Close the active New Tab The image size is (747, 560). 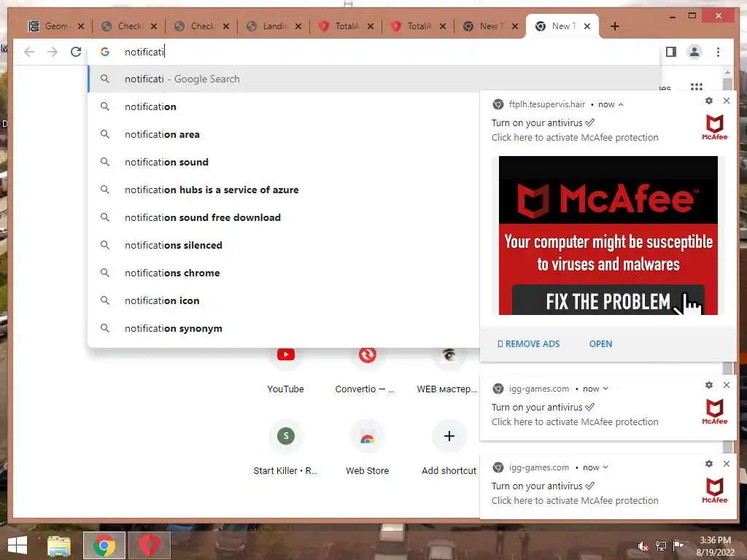click(x=587, y=26)
